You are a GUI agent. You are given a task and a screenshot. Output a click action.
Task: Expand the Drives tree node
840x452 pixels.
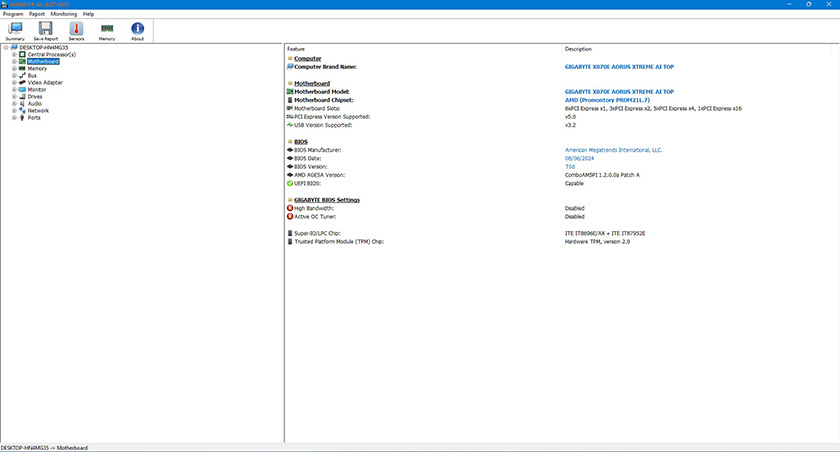tap(14, 96)
